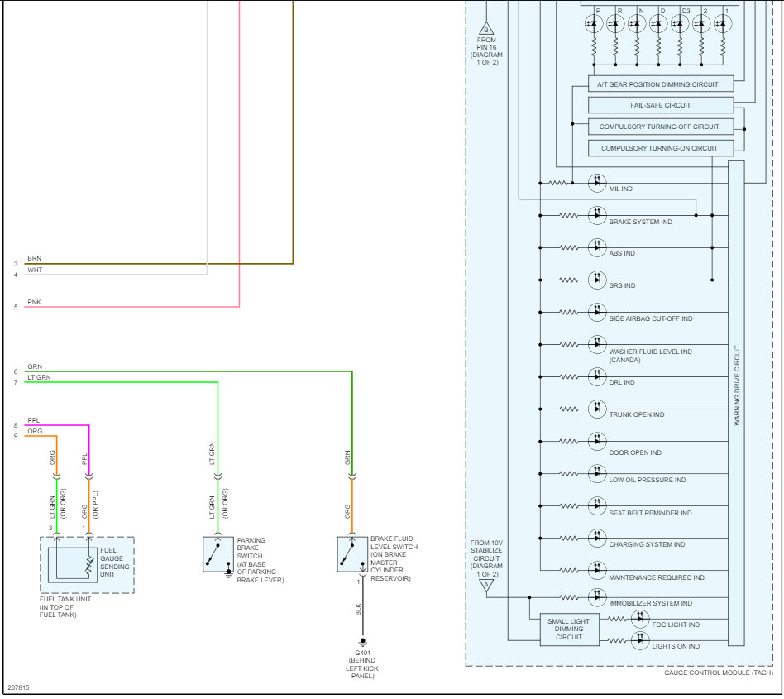Click the COMPULSORY TURNING-ON CIRCUIT box
Image resolution: width=784 pixels, height=699 pixels.
661,148
